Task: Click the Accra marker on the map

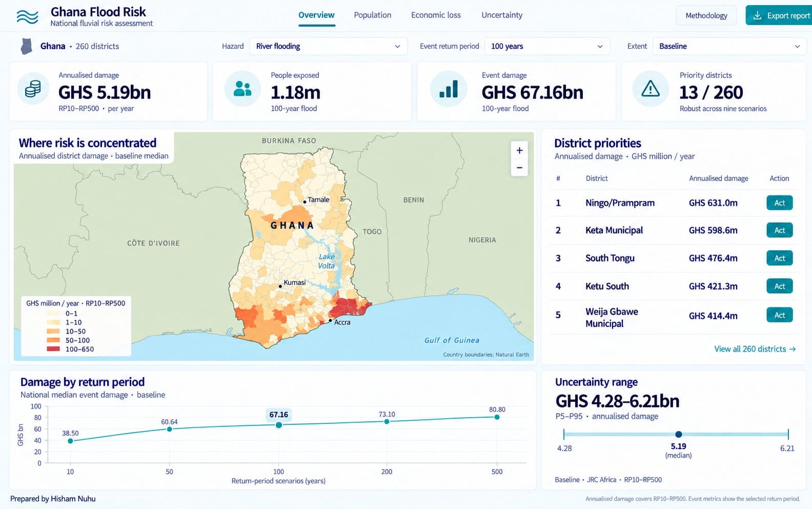Action: [x=331, y=320]
